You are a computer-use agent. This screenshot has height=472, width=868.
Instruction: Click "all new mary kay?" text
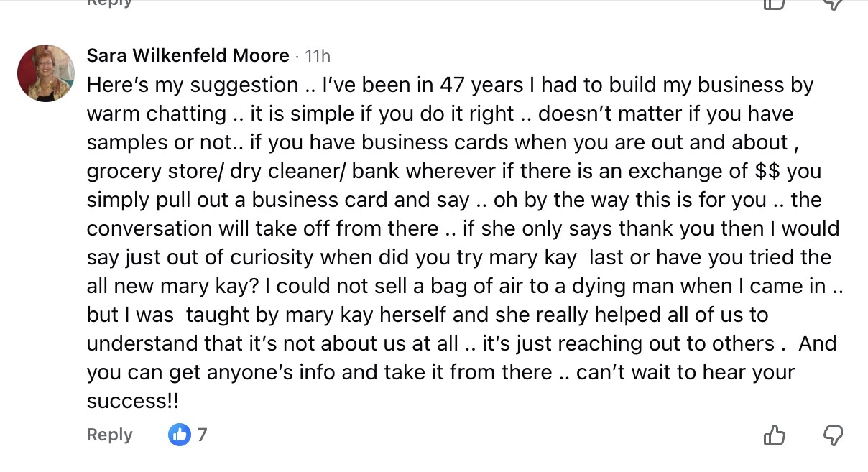pos(168,286)
